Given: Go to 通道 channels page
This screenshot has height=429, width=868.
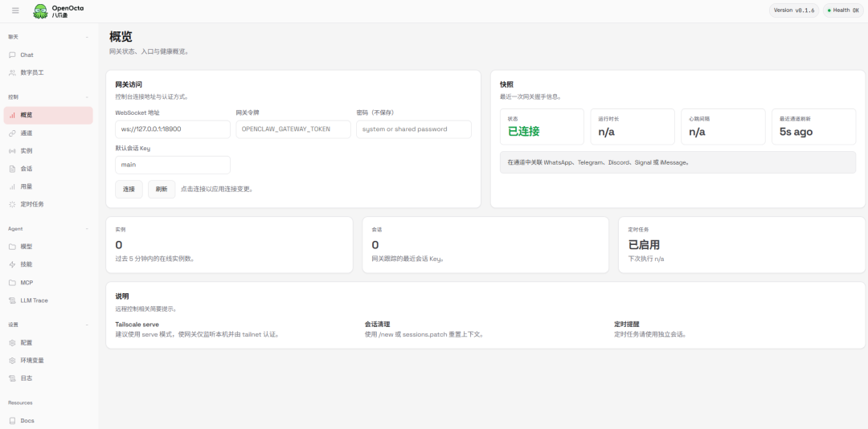Looking at the screenshot, I should tap(27, 133).
